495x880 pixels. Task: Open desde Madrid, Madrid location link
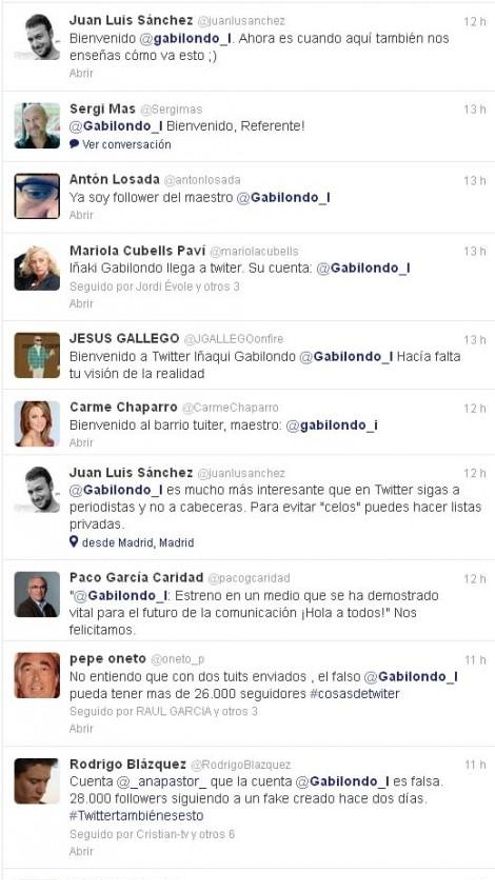point(138,543)
